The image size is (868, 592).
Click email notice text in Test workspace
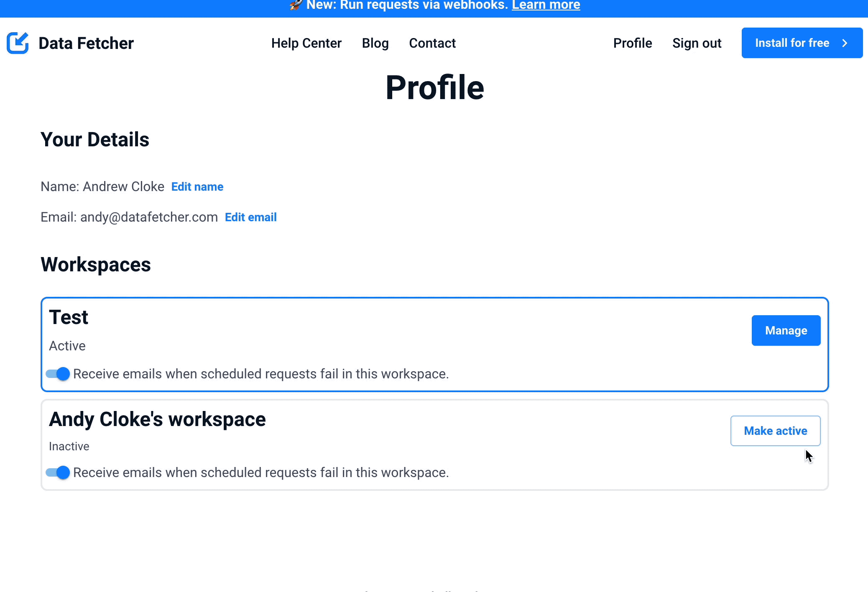pyautogui.click(x=261, y=374)
